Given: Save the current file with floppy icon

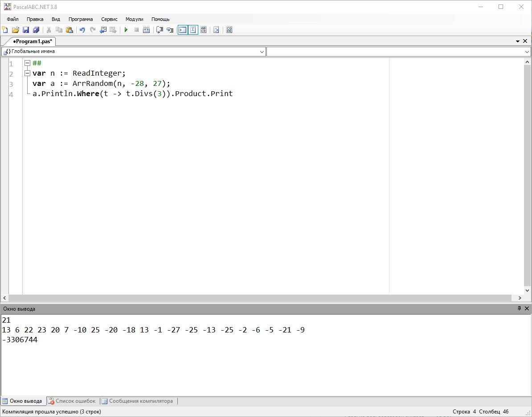Looking at the screenshot, I should (26, 30).
